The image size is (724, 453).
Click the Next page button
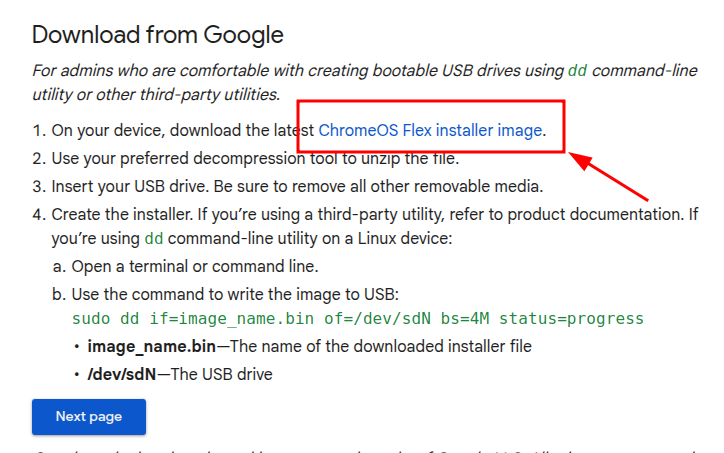tap(89, 417)
